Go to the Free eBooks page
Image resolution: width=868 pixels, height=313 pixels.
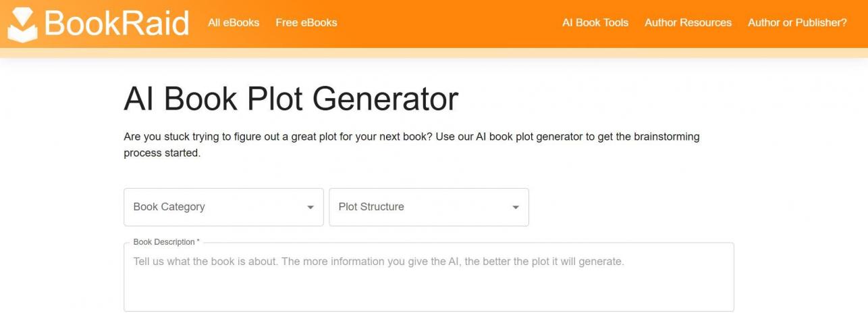306,22
